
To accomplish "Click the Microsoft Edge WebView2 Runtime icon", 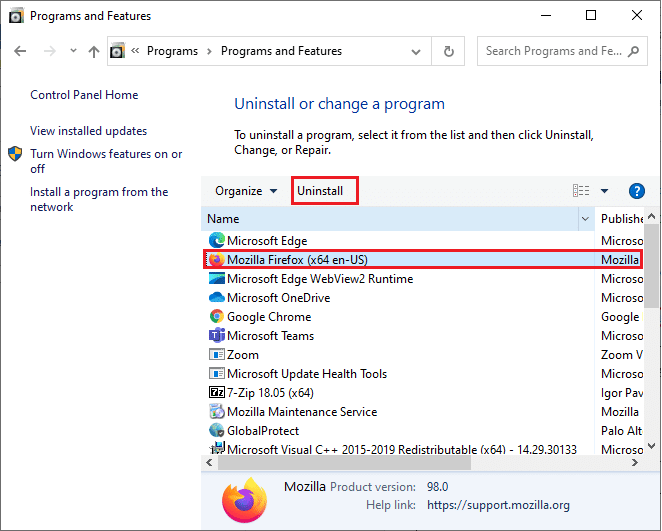I will point(217,279).
